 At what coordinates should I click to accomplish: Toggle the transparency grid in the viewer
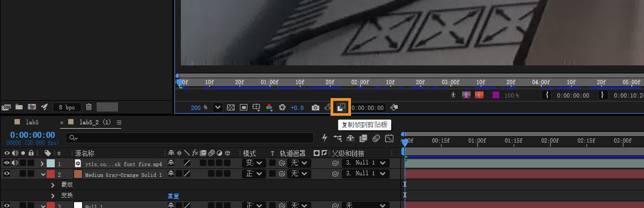231,107
